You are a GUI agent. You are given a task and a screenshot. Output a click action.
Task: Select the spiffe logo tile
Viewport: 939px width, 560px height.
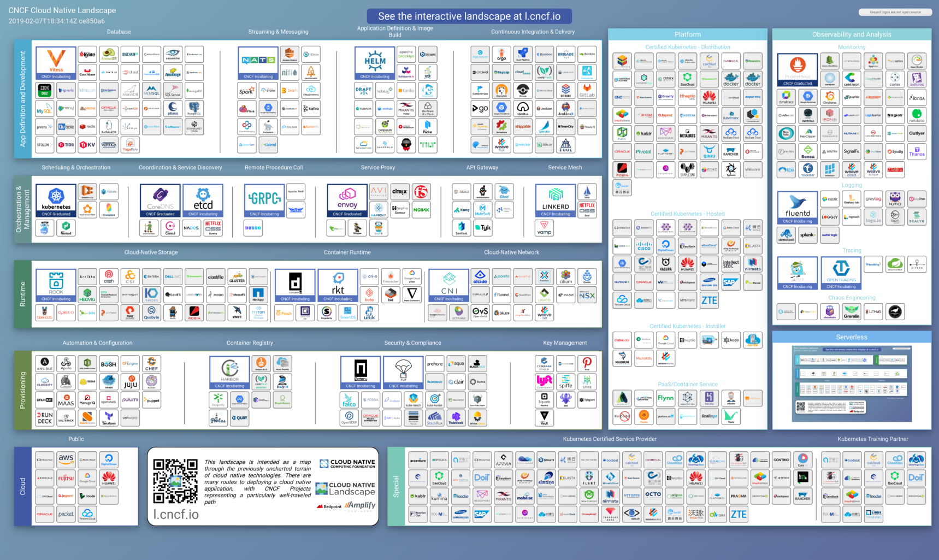tap(566, 382)
